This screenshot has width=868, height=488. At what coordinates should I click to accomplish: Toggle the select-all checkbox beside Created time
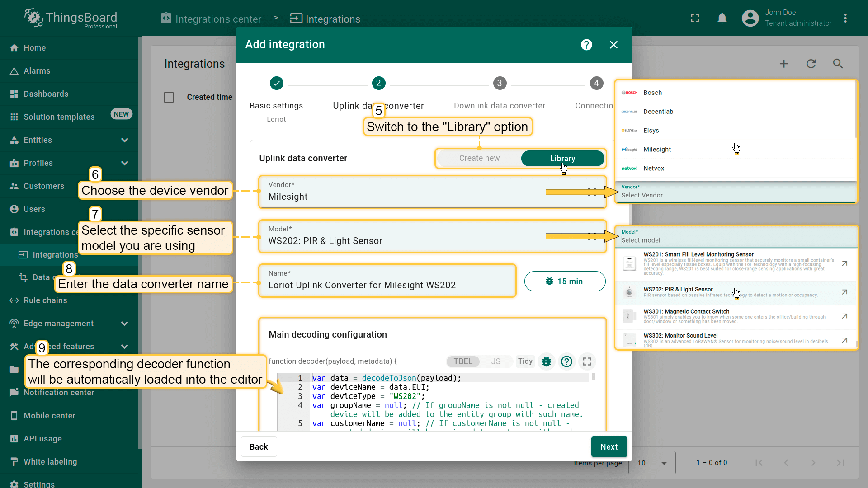[169, 97]
